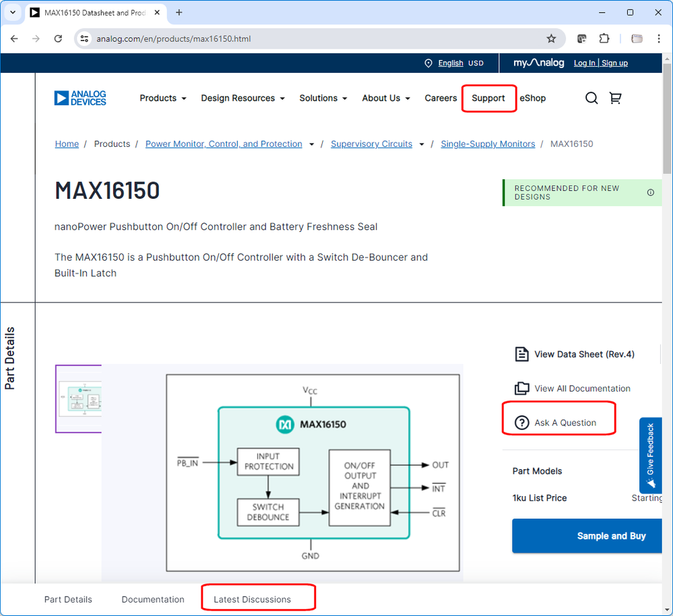Viewport: 673px width, 616px height.
Task: Expand the Solutions menu
Action: (x=323, y=98)
